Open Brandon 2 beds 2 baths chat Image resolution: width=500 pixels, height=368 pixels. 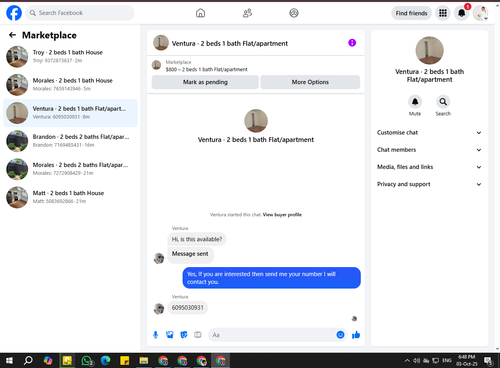(x=70, y=141)
